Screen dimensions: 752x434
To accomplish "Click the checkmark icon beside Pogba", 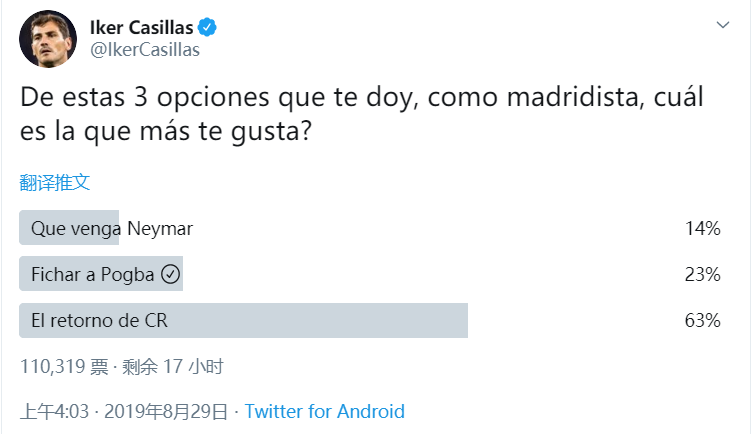I will pos(170,274).
